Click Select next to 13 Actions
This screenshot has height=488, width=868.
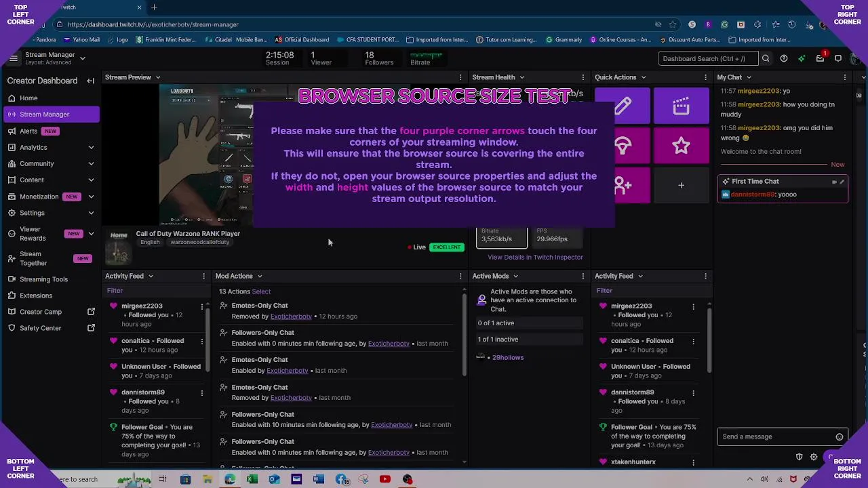(x=261, y=291)
